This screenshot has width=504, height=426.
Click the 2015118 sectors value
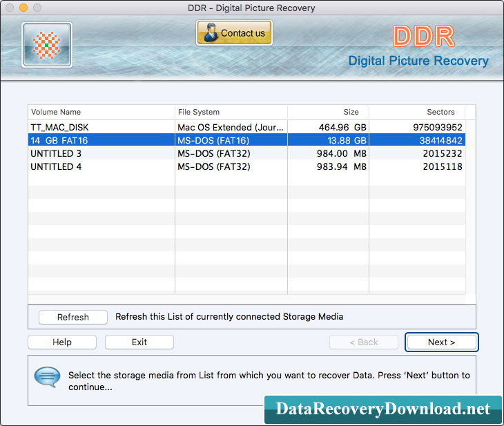coord(443,166)
